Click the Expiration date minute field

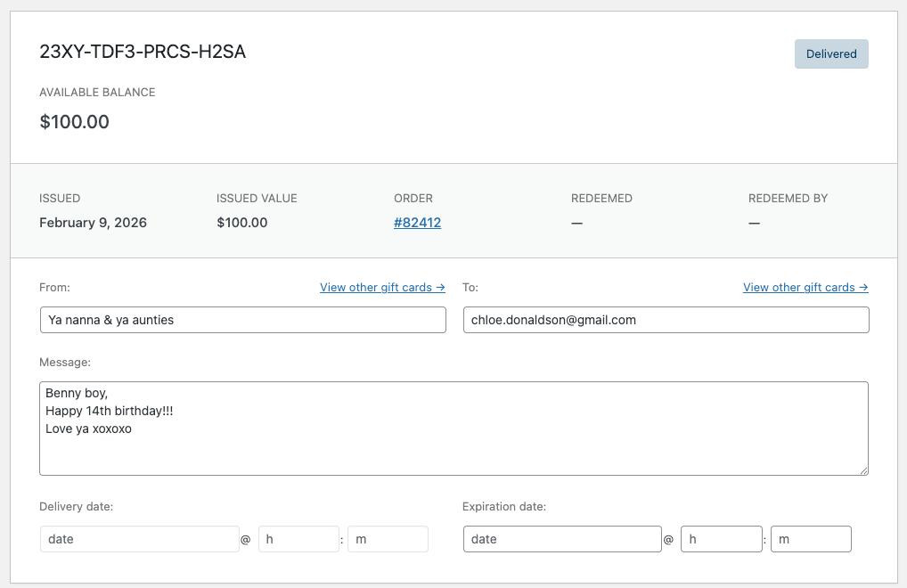811,539
